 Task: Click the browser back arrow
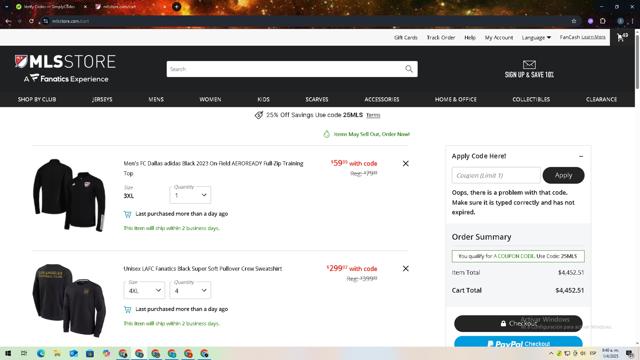(x=8, y=21)
